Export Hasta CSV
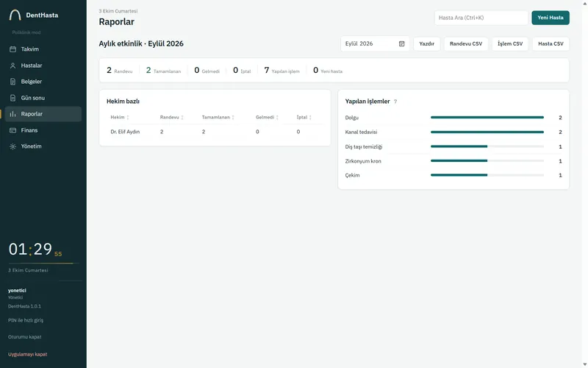Screen dimensions: 588x368 (x=551, y=44)
